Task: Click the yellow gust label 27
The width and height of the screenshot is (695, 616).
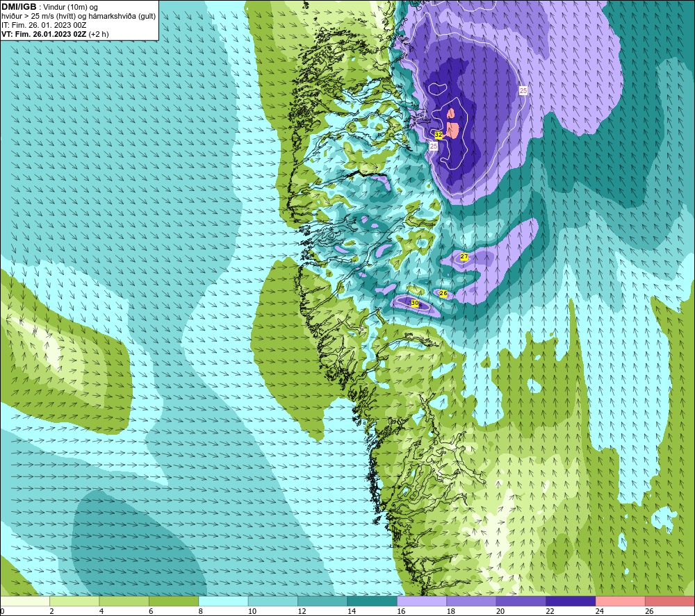Action: coord(464,256)
